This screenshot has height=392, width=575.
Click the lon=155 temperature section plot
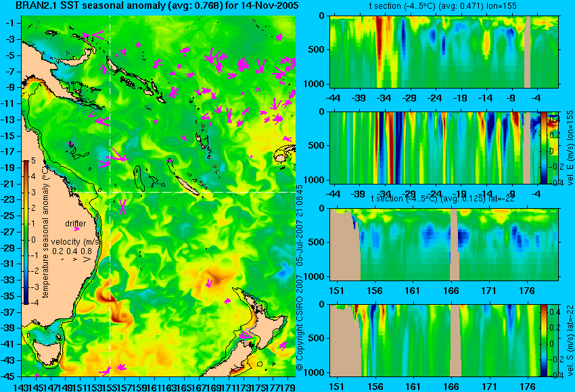click(444, 51)
